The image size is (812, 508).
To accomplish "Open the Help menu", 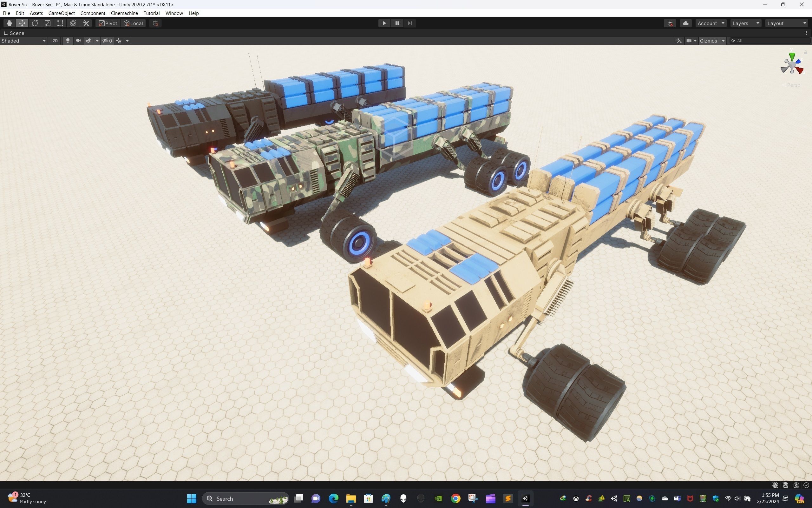I will point(193,13).
